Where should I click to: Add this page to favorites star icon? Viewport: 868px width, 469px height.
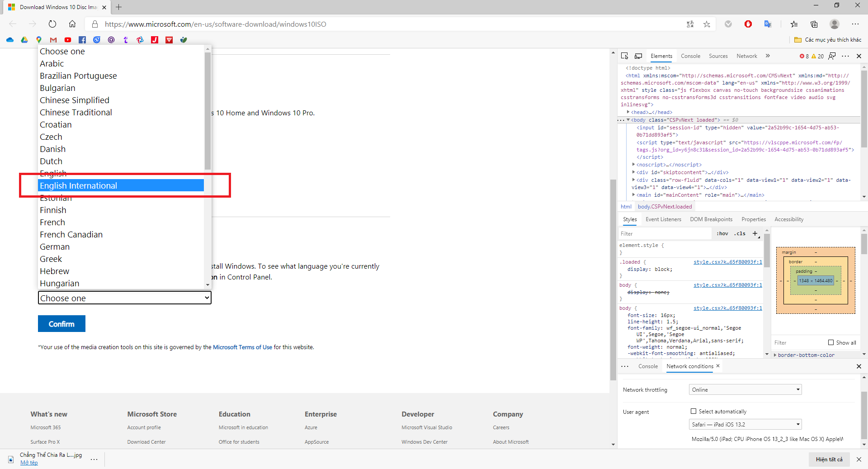click(x=707, y=24)
